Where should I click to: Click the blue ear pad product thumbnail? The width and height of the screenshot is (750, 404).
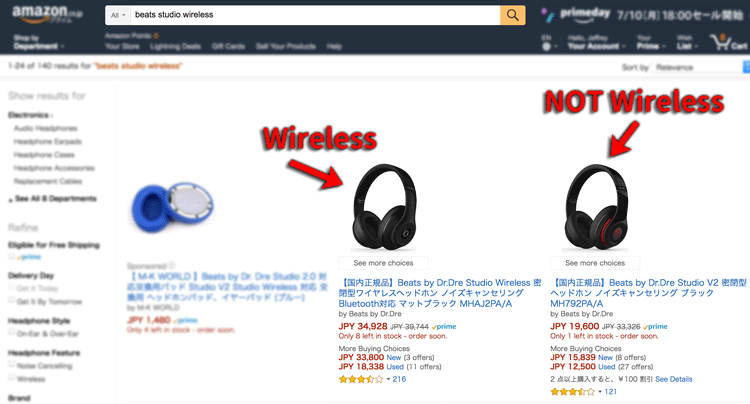(x=172, y=207)
